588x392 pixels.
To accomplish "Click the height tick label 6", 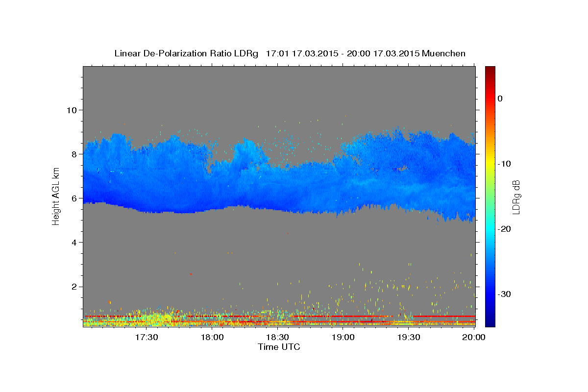I will point(74,198).
